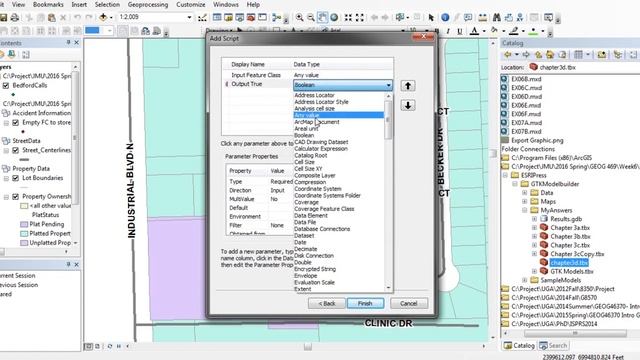640x360 pixels.
Task: Click Catalog back arrow icon
Action: pyautogui.click(x=507, y=55)
